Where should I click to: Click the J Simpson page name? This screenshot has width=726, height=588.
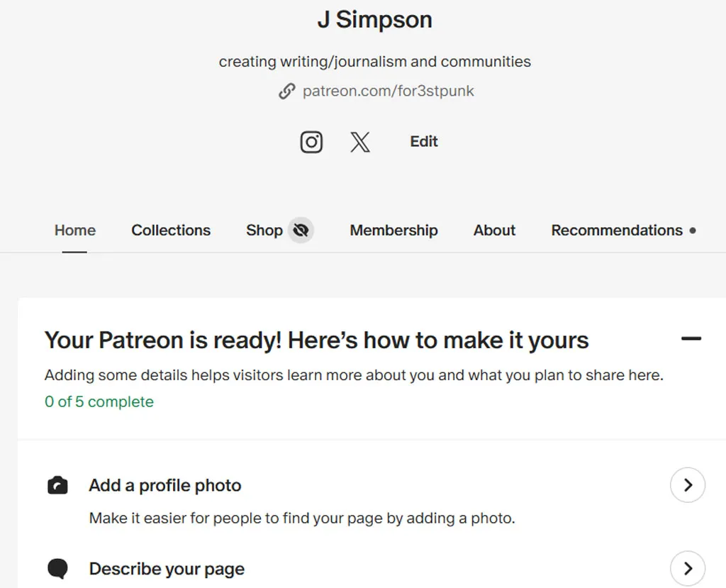pyautogui.click(x=374, y=19)
